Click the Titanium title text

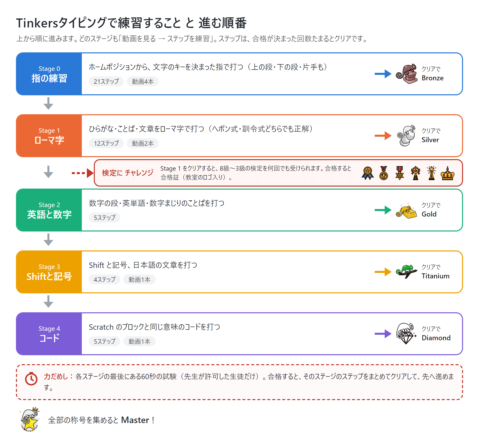[436, 276]
